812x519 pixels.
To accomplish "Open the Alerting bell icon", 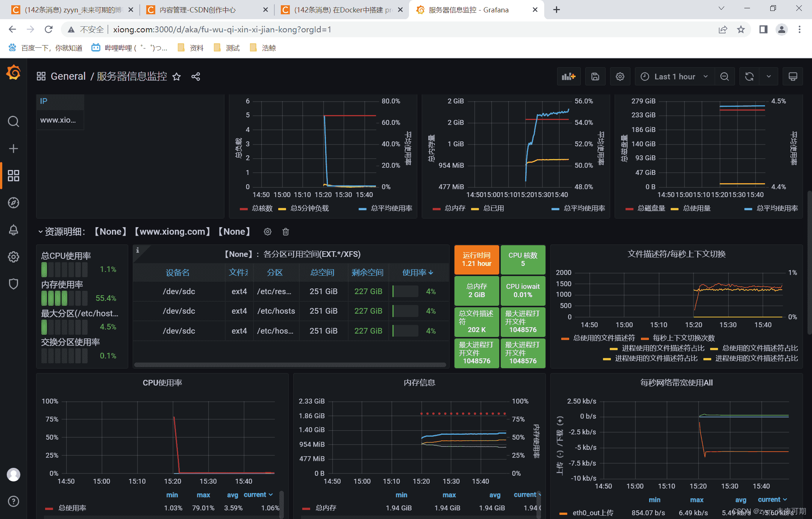I will coord(14,230).
